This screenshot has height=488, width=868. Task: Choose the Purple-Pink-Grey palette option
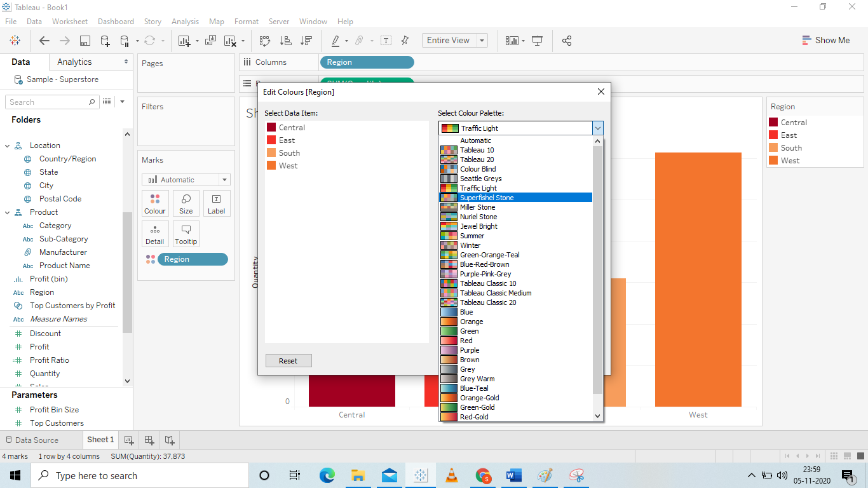(x=516, y=274)
